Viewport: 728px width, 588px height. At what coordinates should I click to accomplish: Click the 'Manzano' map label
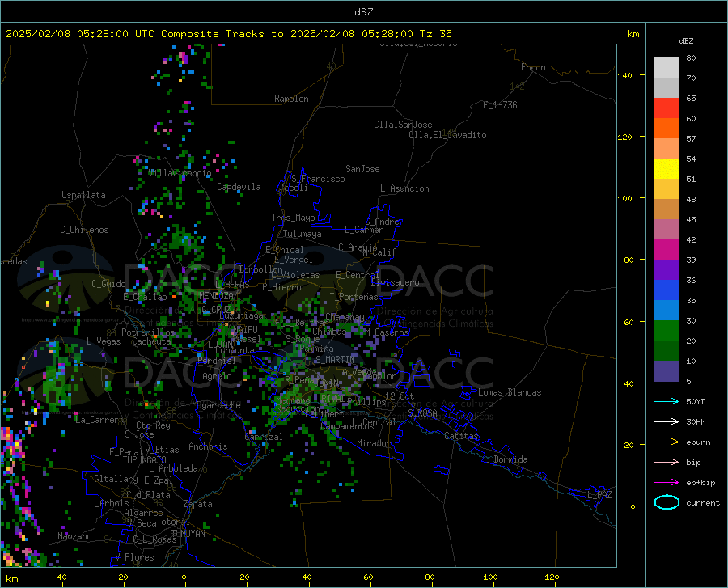[x=74, y=536]
